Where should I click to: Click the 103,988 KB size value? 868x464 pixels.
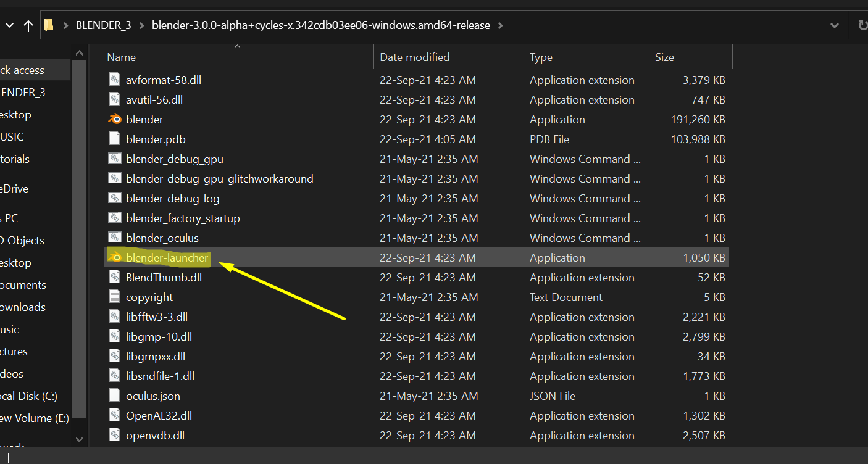click(x=698, y=139)
